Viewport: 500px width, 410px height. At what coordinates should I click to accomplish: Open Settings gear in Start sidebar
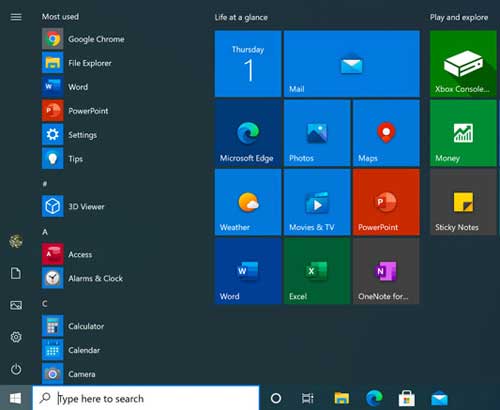pos(16,337)
